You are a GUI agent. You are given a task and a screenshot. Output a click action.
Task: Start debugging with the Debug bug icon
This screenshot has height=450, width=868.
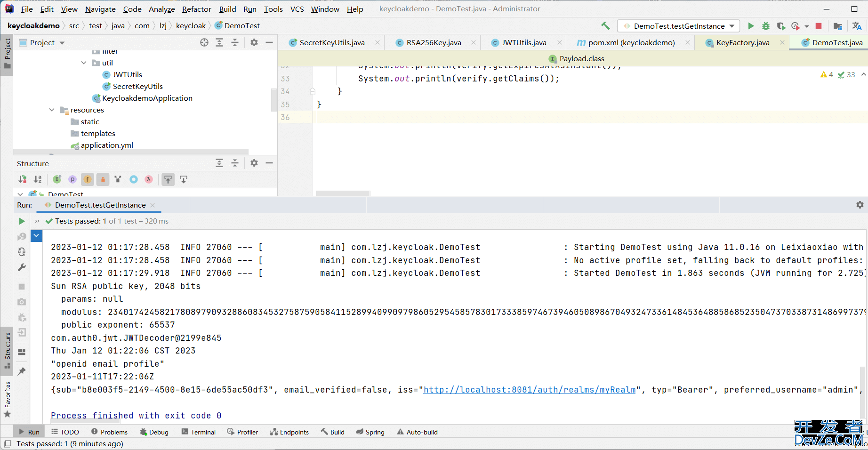click(766, 26)
